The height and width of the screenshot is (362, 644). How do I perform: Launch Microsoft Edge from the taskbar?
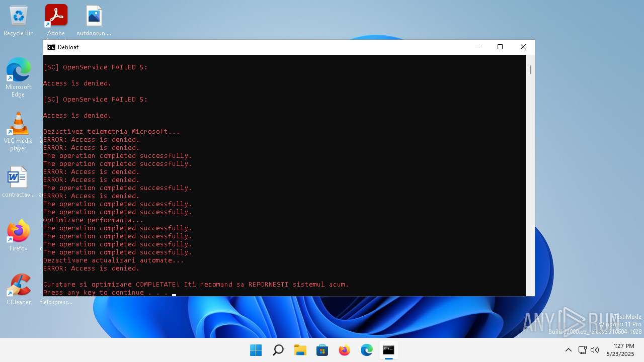coord(366,350)
